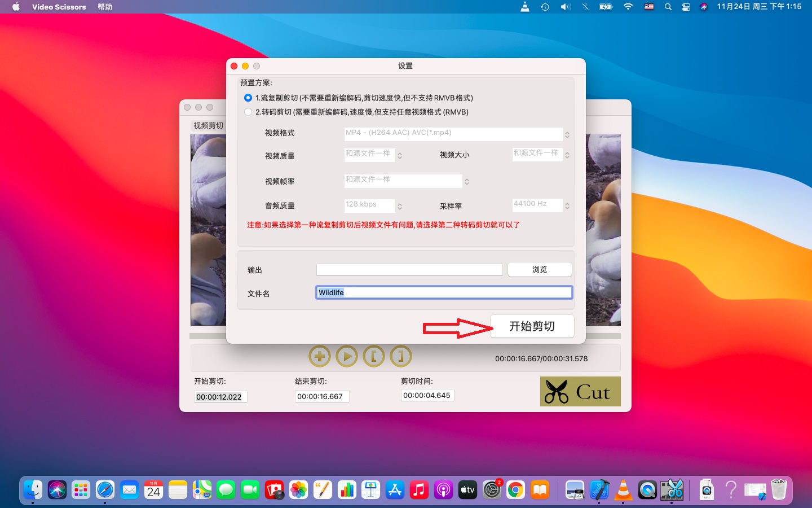The height and width of the screenshot is (508, 812).
Task: Open Safari from the dock
Action: point(105,489)
